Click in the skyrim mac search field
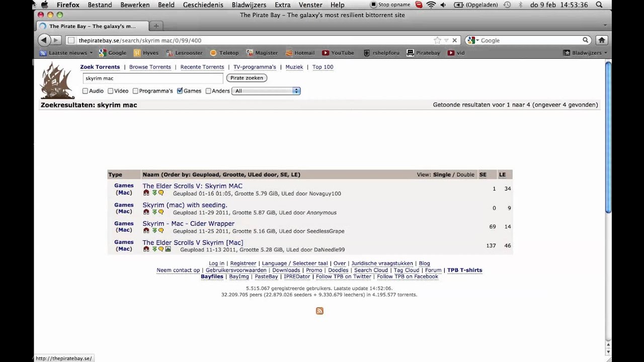 (x=153, y=78)
